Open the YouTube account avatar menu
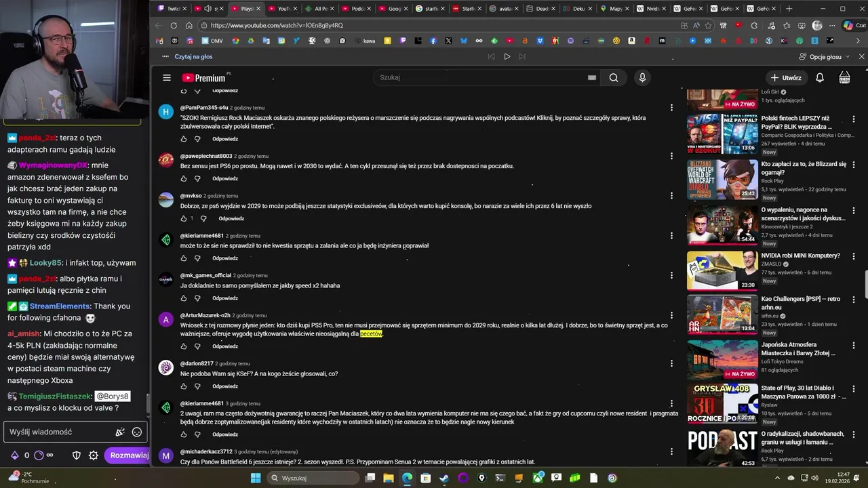The height and width of the screenshot is (488, 868). click(845, 78)
